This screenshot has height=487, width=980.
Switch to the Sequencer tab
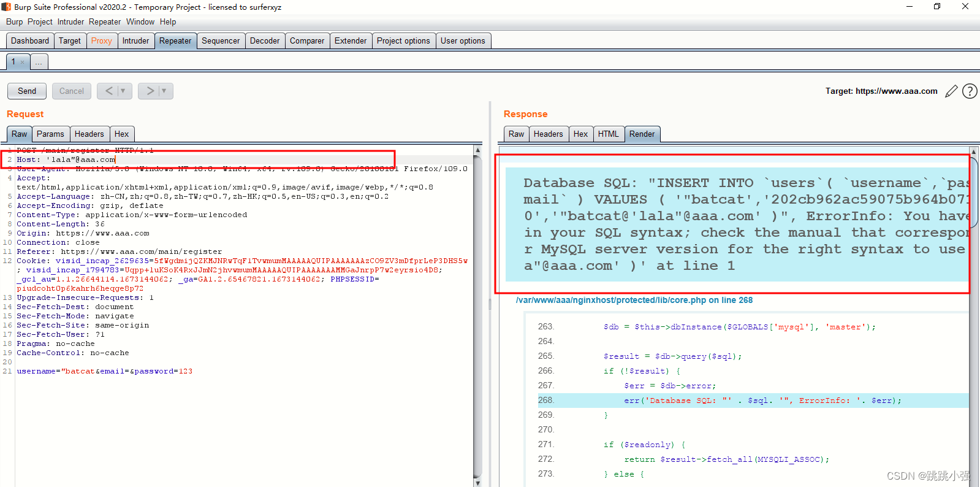pos(221,40)
